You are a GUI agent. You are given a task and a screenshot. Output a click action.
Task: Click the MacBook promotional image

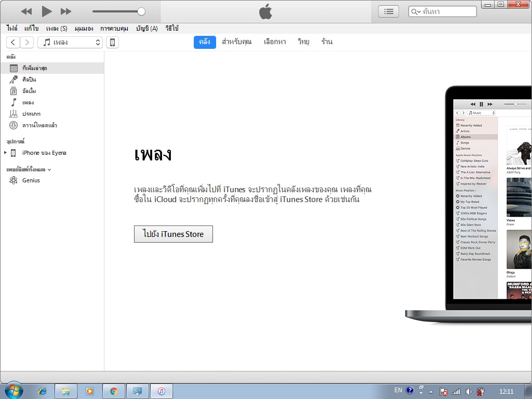(469, 204)
